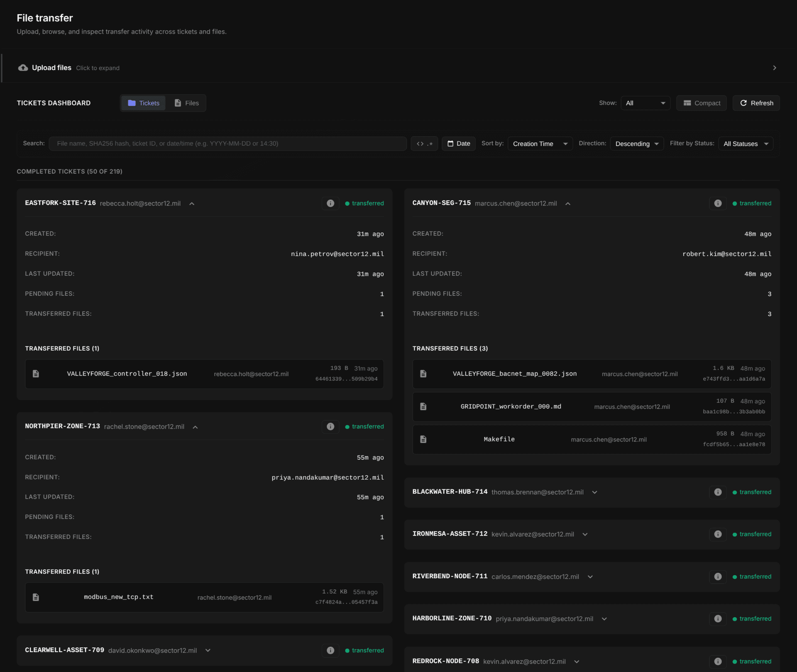This screenshot has width=797, height=672.
Task: Click file icon of VALLEYFORGE_bacnet_map_0082.json
Action: pyautogui.click(x=423, y=374)
